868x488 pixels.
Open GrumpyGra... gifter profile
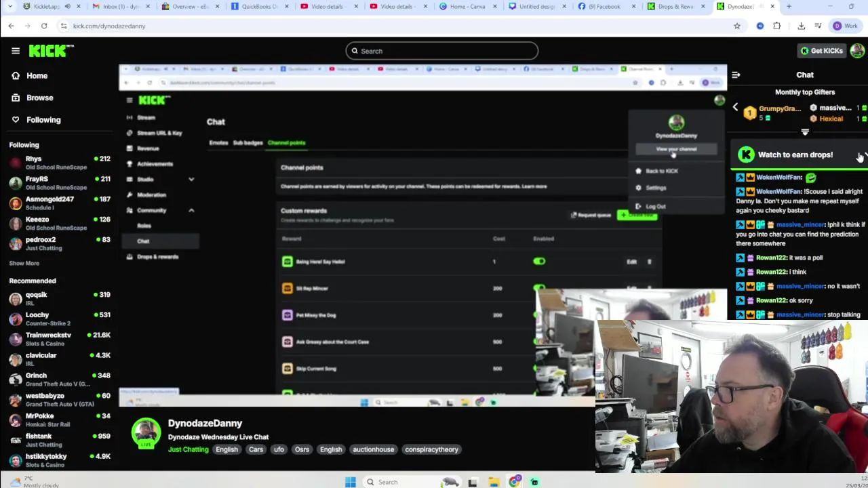point(780,108)
